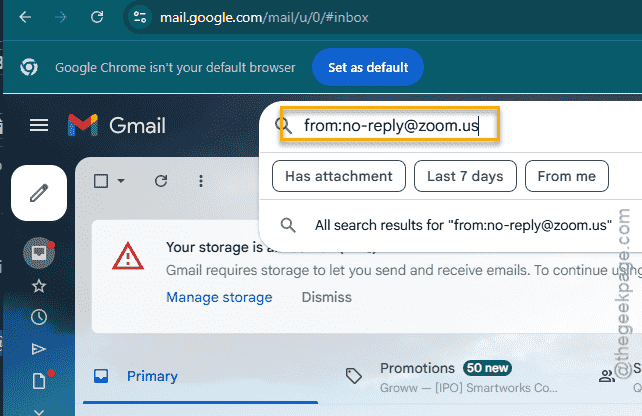Apply the From me filter chip
Screen dimensions: 642x416
tap(567, 176)
